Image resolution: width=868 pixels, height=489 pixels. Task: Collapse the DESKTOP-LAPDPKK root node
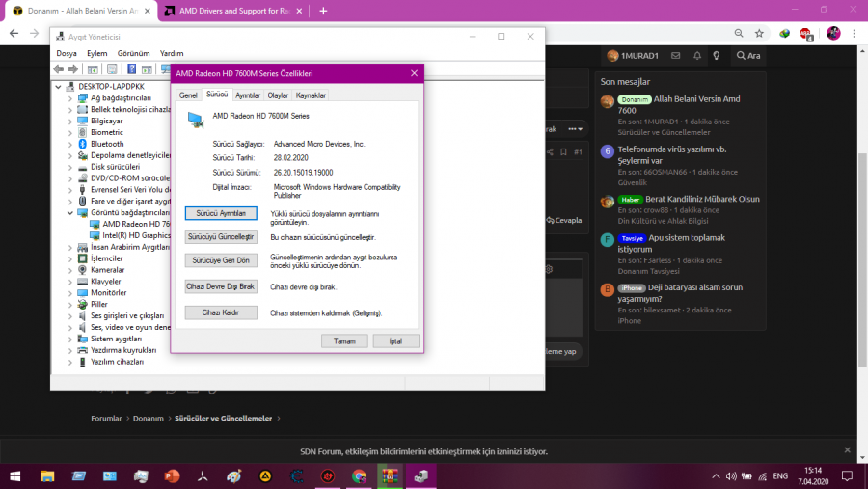[x=58, y=87]
